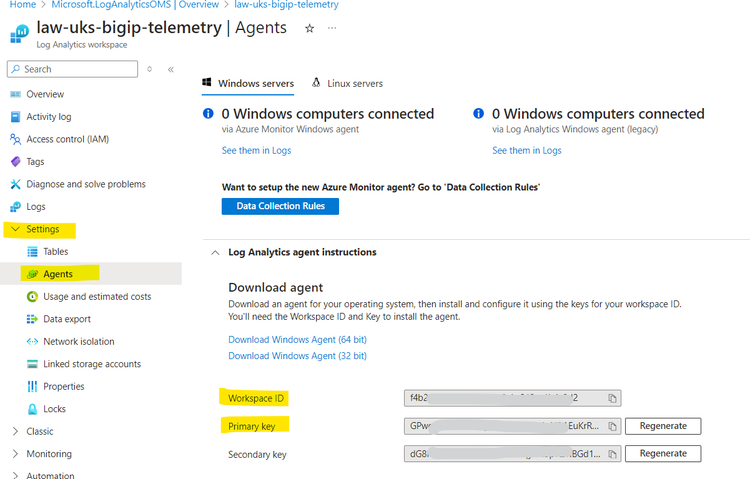Screen dimensions: 750x479
Task: Click the favorite star icon beside Agents
Action: tap(310, 28)
